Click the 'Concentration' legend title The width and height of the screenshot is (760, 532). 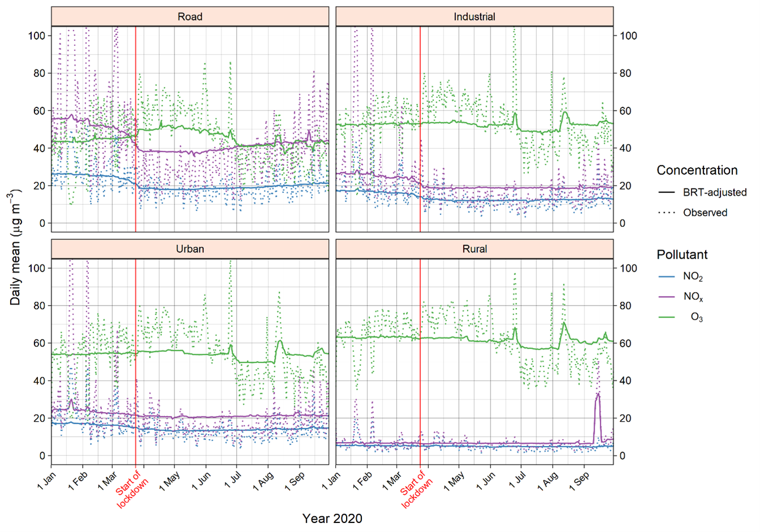(x=697, y=170)
